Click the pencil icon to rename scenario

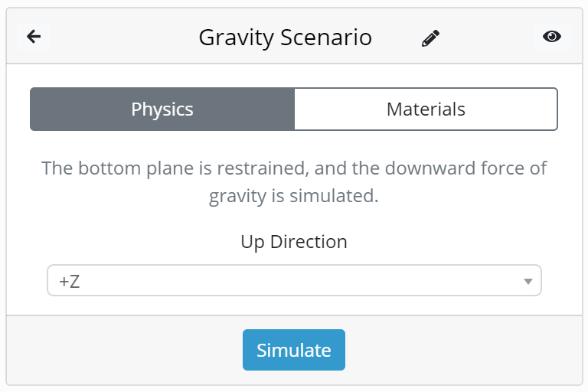point(430,38)
